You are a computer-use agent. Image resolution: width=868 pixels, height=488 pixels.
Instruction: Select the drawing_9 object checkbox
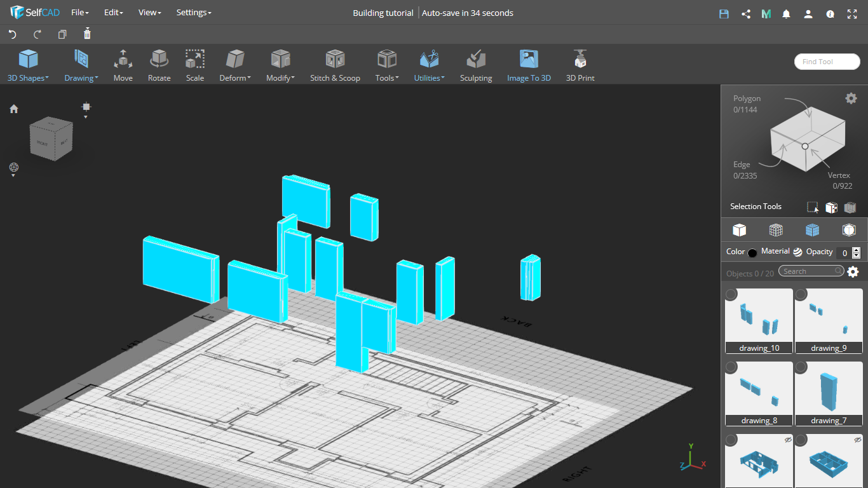pos(801,294)
